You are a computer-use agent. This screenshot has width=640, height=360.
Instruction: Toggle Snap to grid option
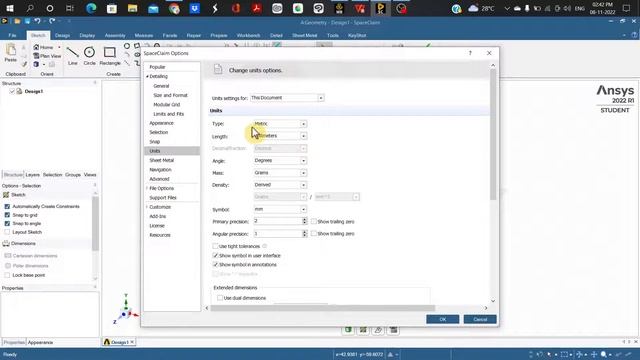point(7,215)
